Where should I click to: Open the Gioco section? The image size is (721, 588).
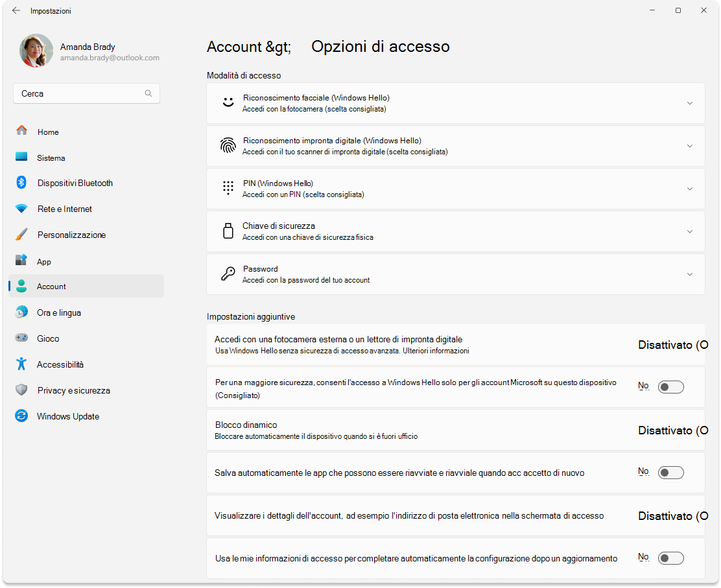[x=86, y=338]
